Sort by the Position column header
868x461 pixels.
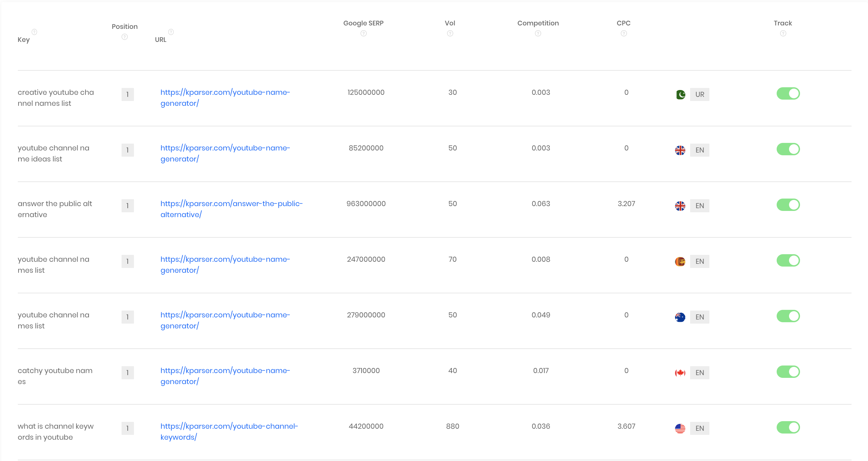(x=125, y=26)
